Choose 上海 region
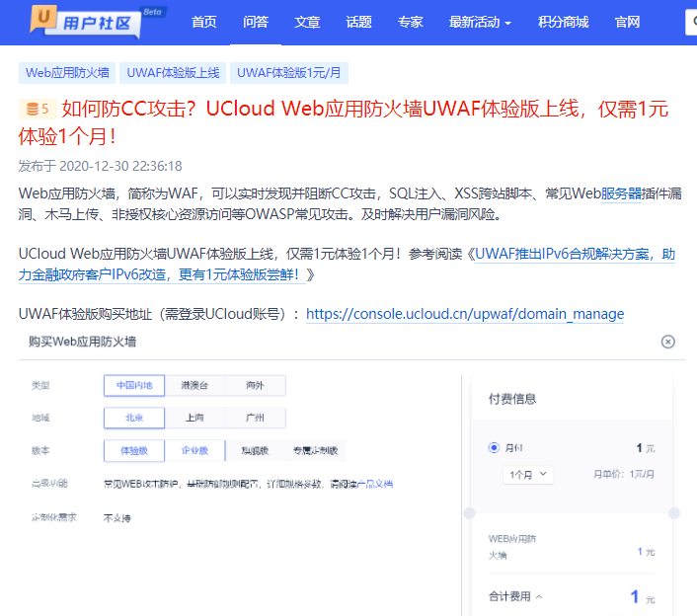This screenshot has height=616, width=697. pyautogui.click(x=194, y=418)
